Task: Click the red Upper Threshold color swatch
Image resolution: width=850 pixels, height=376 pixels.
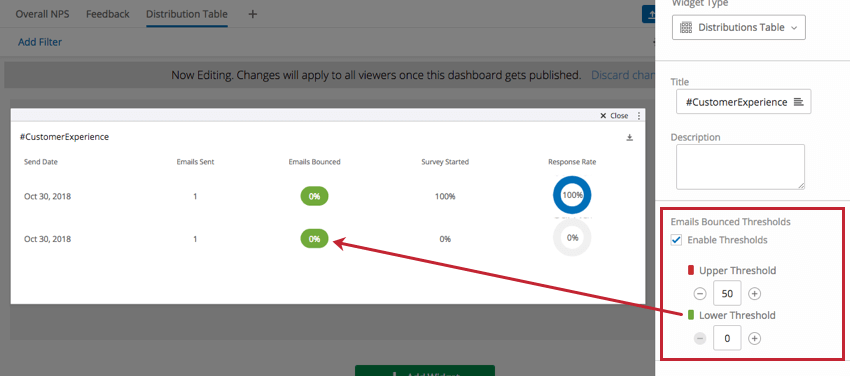Action: pyautogui.click(x=691, y=270)
